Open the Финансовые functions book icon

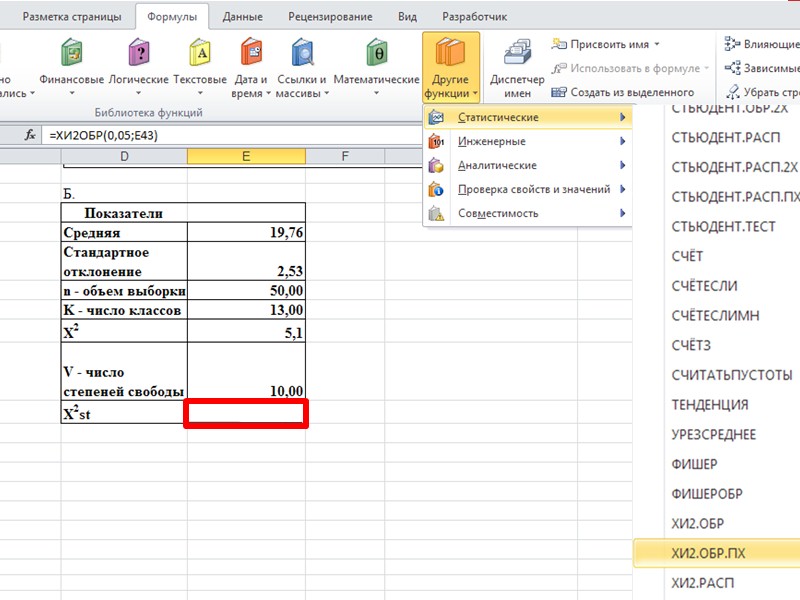pyautogui.click(x=71, y=52)
